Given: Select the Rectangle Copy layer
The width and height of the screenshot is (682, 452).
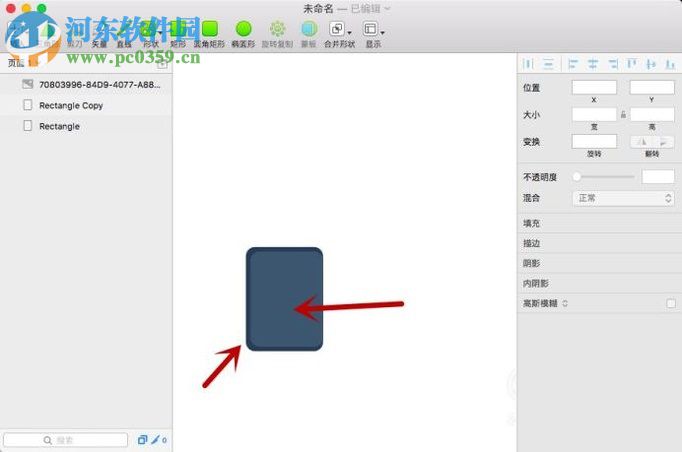Looking at the screenshot, I should [86, 105].
